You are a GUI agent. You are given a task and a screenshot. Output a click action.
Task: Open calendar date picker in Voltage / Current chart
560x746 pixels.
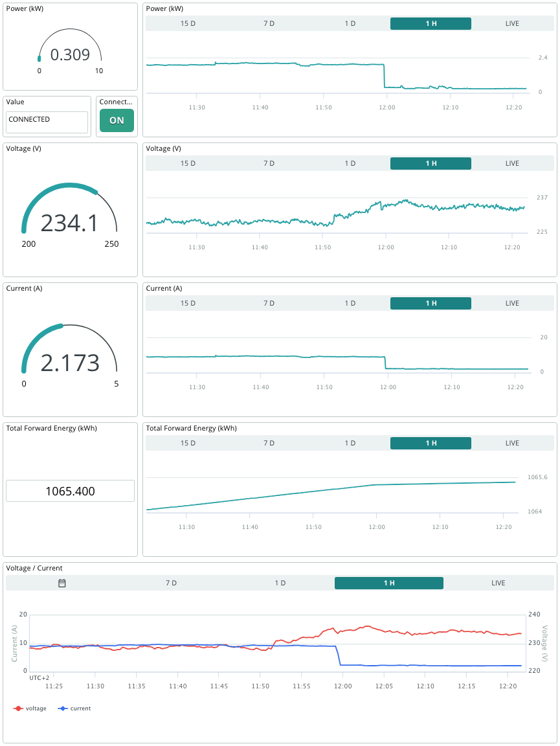pos(62,583)
